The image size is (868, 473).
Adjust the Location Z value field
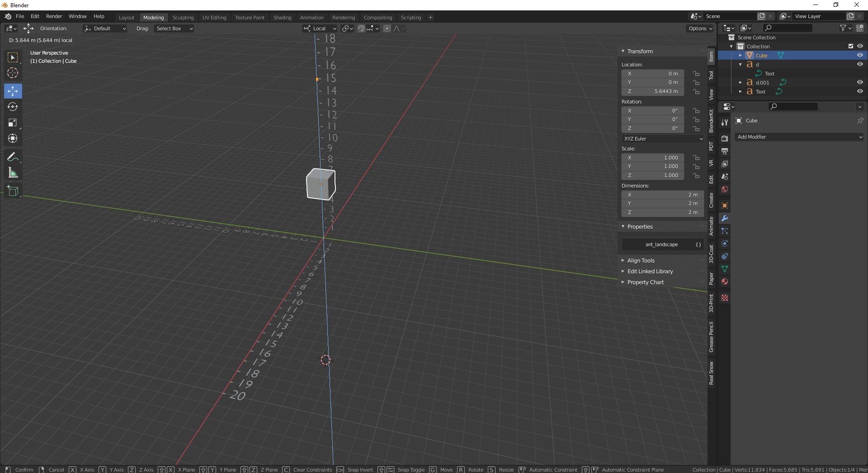pos(653,91)
